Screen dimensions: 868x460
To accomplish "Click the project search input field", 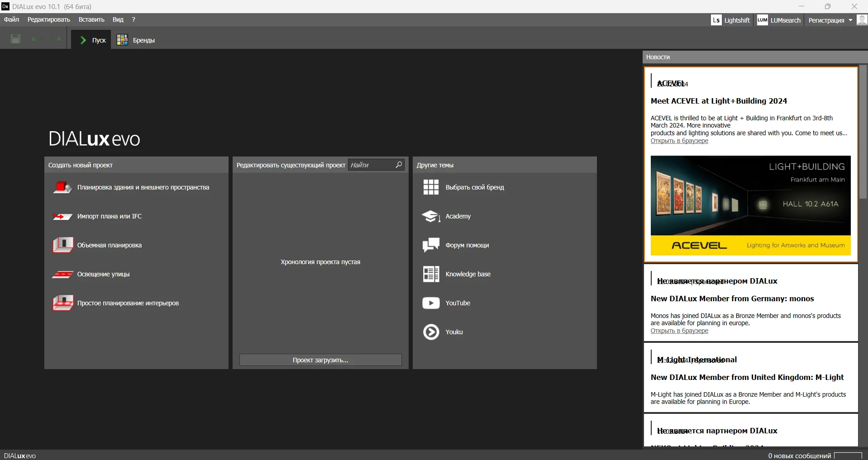I will tap(371, 165).
